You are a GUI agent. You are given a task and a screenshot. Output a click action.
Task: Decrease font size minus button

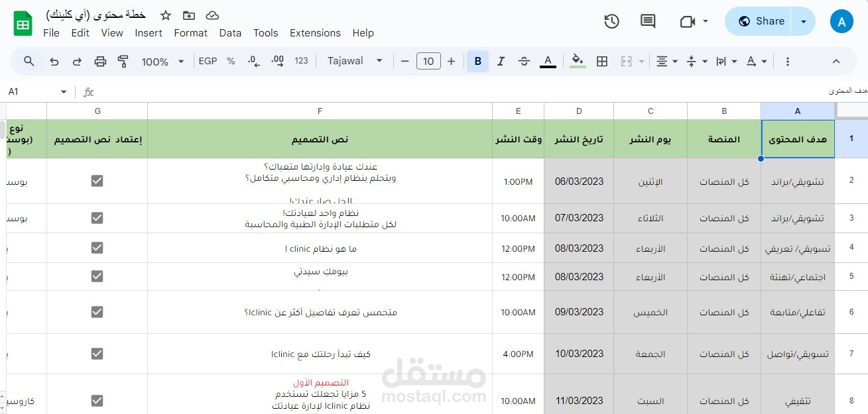[404, 62]
